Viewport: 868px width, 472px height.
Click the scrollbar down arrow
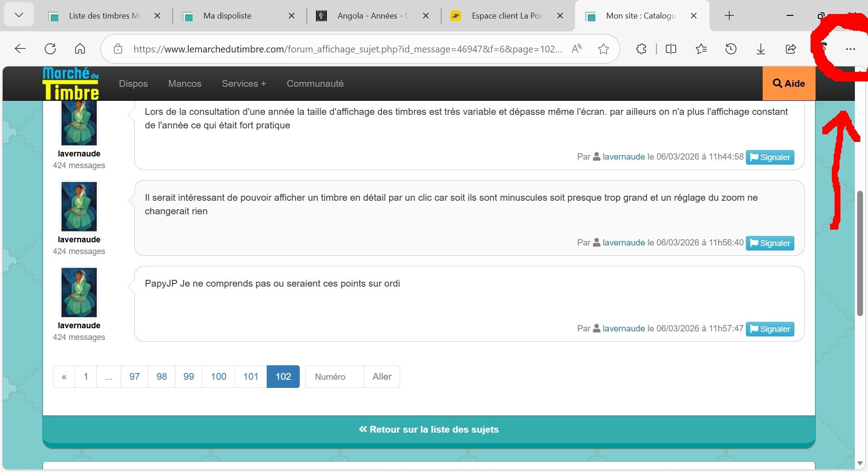point(860,463)
